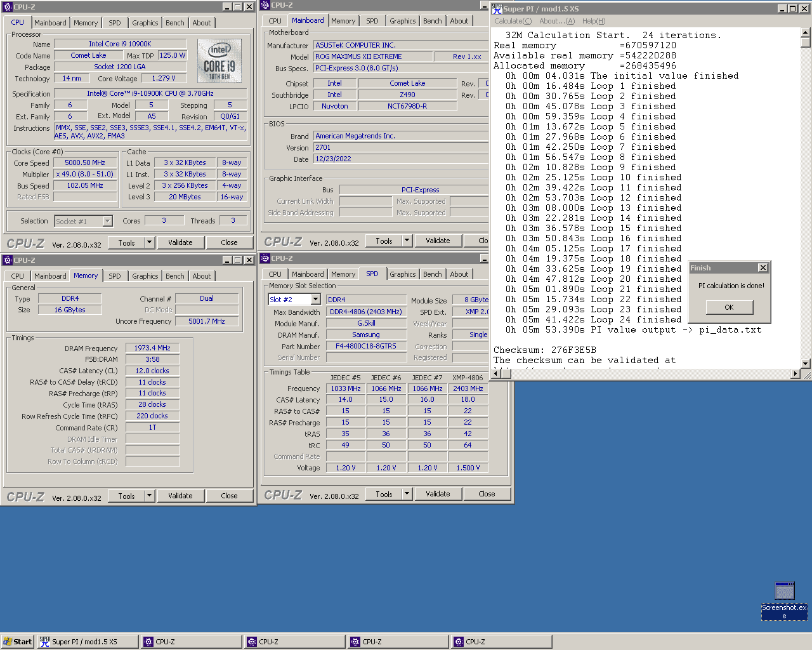812x650 pixels.
Task: Click the Uncore Frequency 5001.7 MHz value
Action: click(207, 321)
